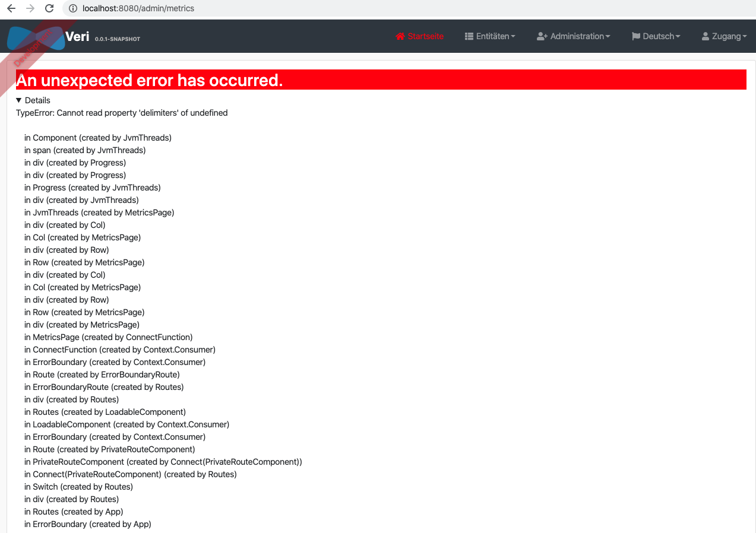Screen dimensions: 756x533
Task: Click the flag icon beside Deutsch
Action: [x=636, y=36]
